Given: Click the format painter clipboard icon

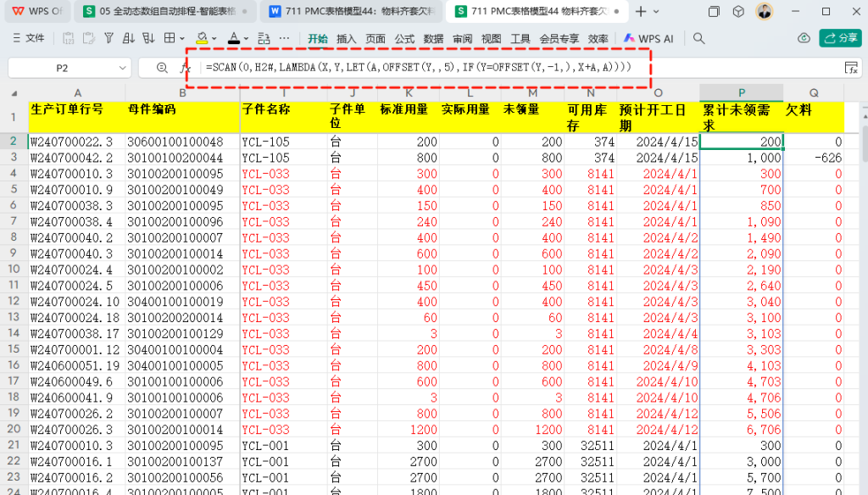Looking at the screenshot, I should [88, 38].
